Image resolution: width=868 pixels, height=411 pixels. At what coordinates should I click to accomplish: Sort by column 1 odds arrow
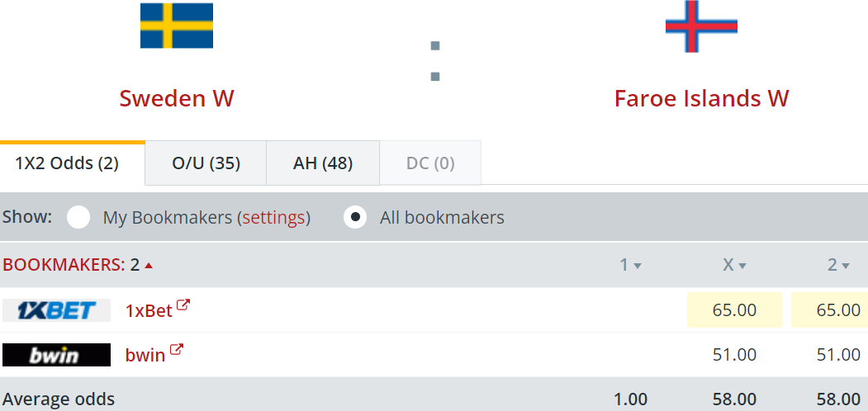click(638, 266)
